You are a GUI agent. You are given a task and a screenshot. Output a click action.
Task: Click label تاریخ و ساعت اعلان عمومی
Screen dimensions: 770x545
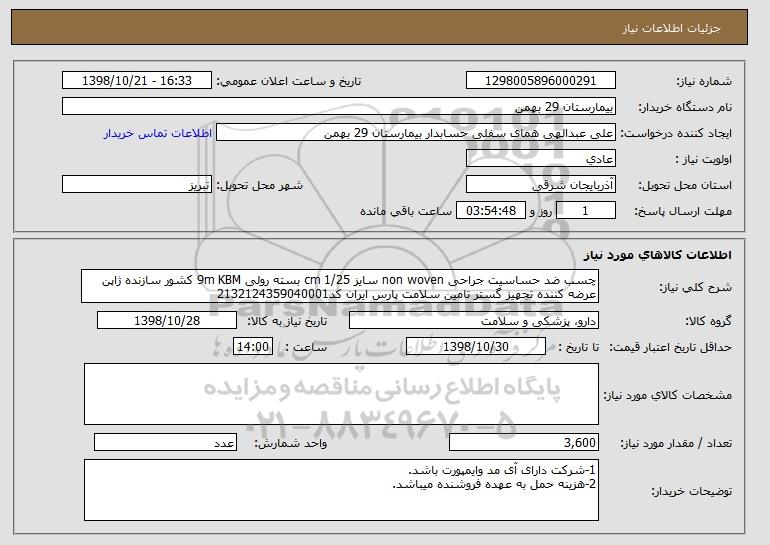pyautogui.click(x=289, y=81)
